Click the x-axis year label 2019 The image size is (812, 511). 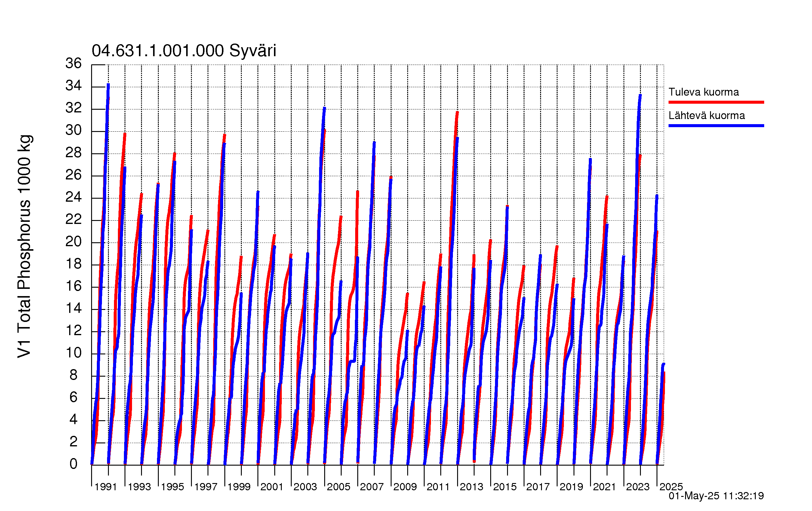point(571,487)
